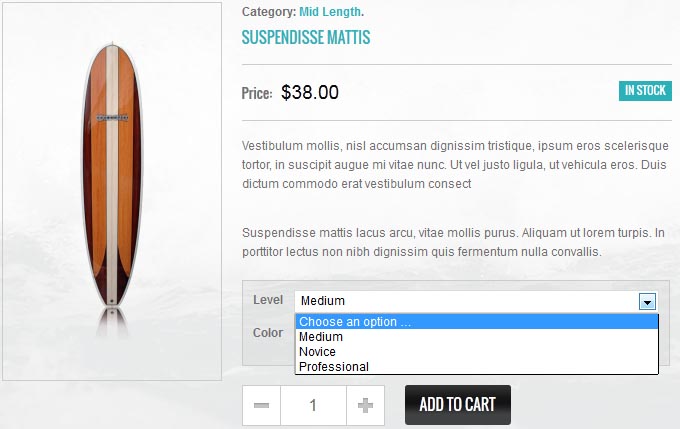This screenshot has height=429, width=680.
Task: Click the "Category:" label text
Action: pyautogui.click(x=268, y=12)
